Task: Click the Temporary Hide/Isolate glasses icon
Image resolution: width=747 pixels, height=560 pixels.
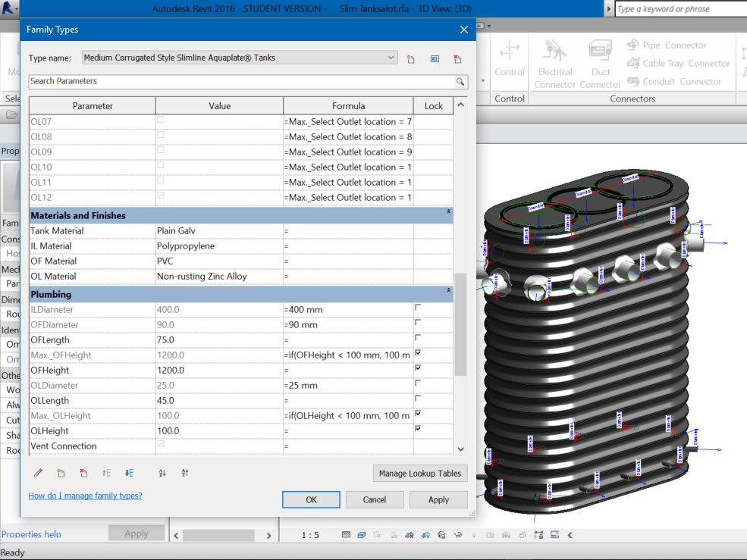Action: coord(458,535)
